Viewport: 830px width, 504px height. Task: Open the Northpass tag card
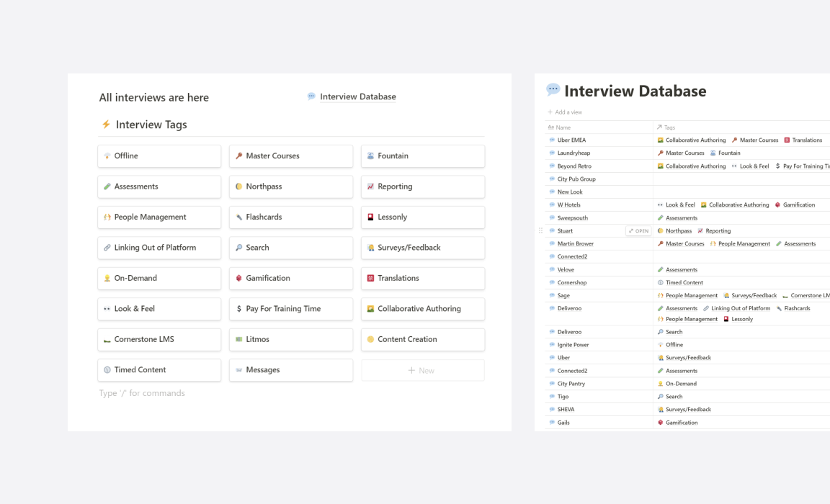click(x=291, y=186)
